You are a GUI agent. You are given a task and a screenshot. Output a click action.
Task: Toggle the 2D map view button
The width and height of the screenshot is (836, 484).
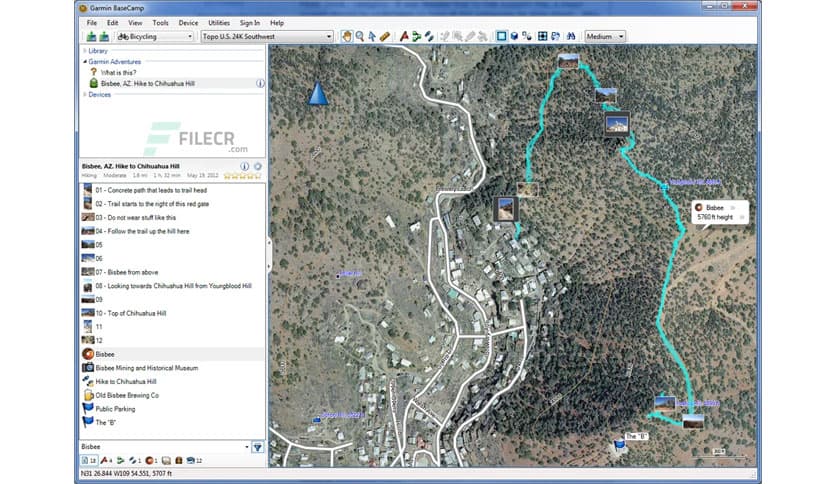pyautogui.click(x=500, y=37)
